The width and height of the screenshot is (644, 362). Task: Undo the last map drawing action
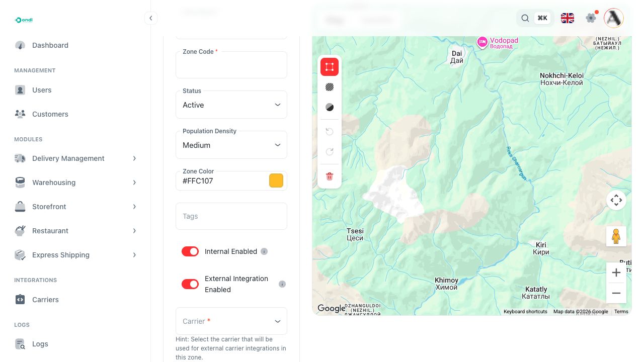pyautogui.click(x=330, y=132)
